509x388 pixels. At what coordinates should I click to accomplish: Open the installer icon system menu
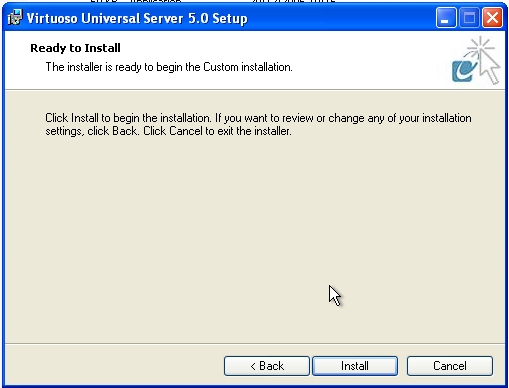pyautogui.click(x=15, y=18)
